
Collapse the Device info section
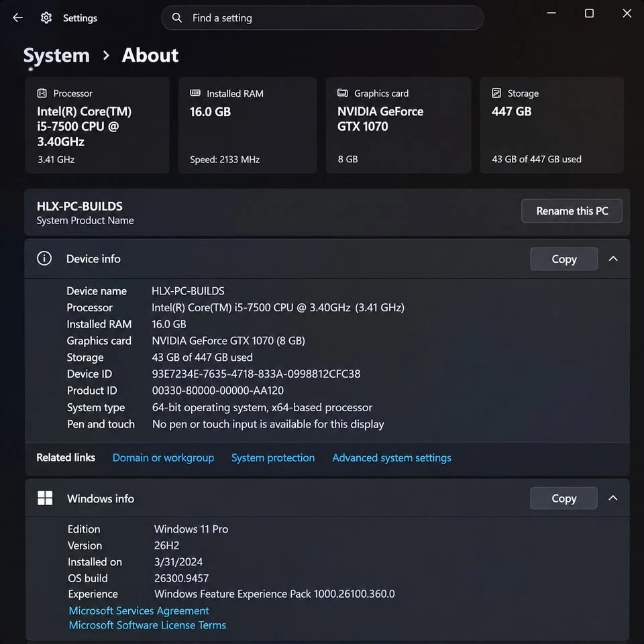click(x=612, y=258)
